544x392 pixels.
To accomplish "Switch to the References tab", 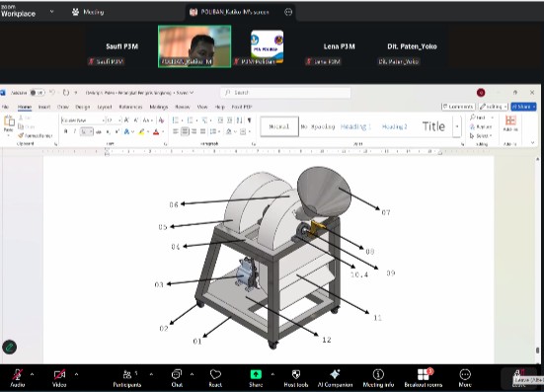I will pyautogui.click(x=130, y=107).
